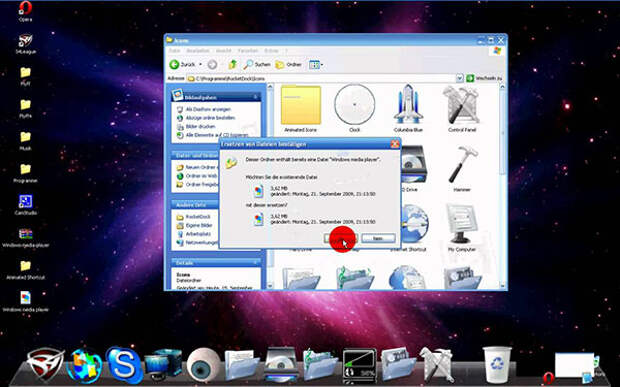Open the Recycle Bin in the dock
The width and height of the screenshot is (620, 387).
tap(497, 364)
